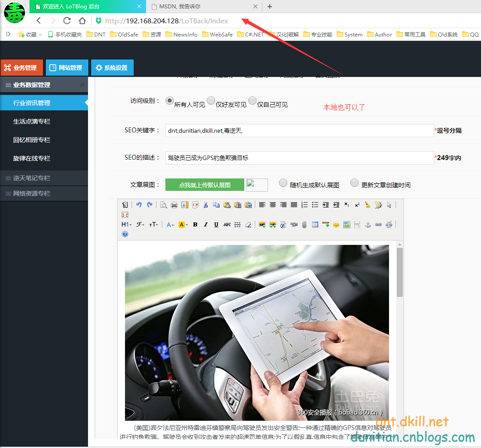This screenshot has width=481, height=448.
Task: Open the 收藏 favorites dropdown
Action: point(30,34)
